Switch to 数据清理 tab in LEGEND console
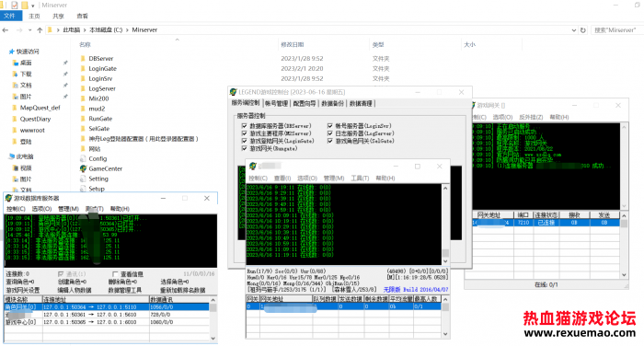The height and width of the screenshot is (346, 644). 361,104
